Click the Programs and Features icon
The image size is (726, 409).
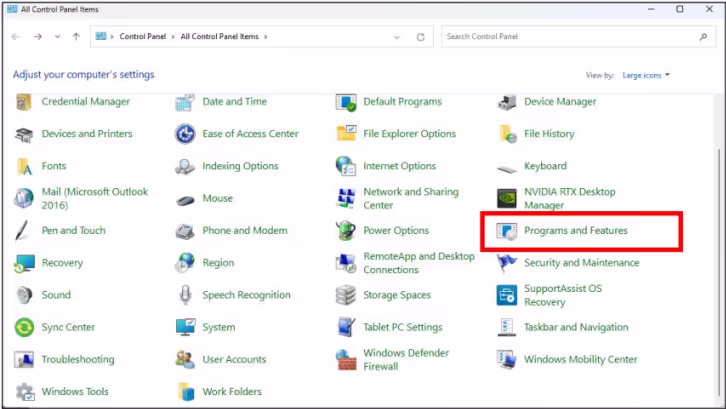coord(507,231)
